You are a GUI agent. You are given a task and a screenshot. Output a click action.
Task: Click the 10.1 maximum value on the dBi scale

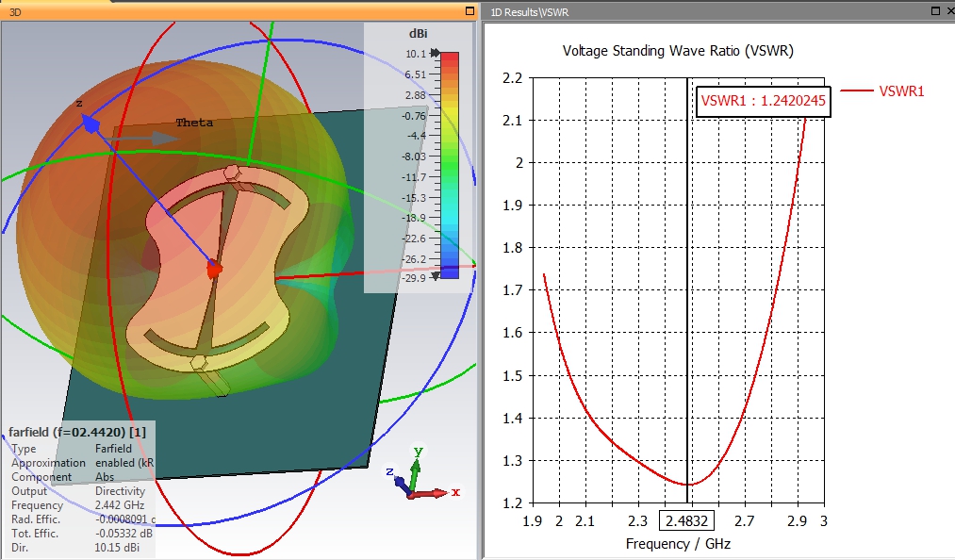(416, 54)
